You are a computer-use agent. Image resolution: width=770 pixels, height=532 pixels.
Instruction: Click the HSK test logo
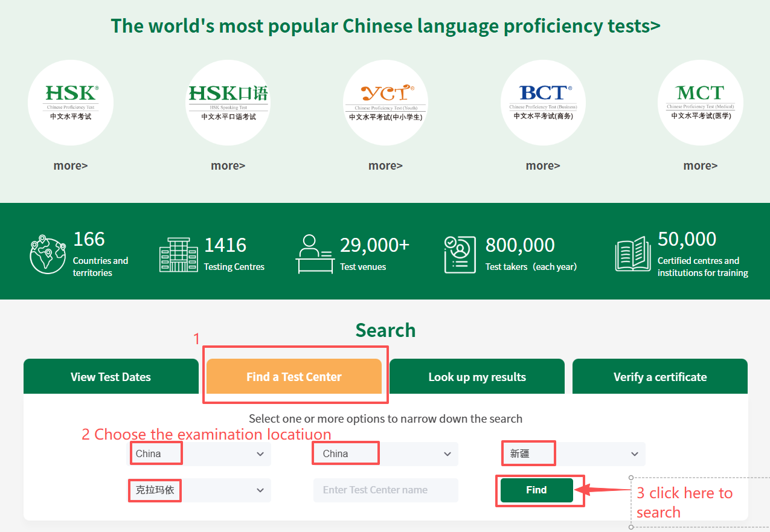click(71, 103)
